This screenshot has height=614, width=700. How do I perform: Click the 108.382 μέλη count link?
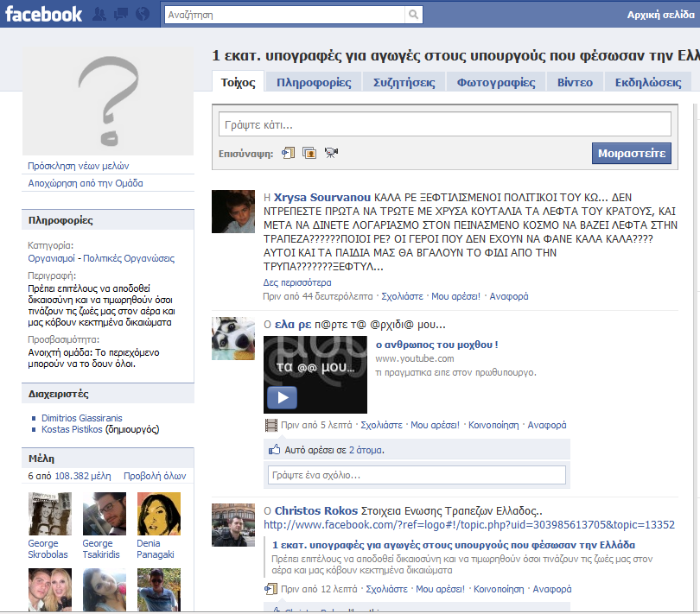pos(83,476)
